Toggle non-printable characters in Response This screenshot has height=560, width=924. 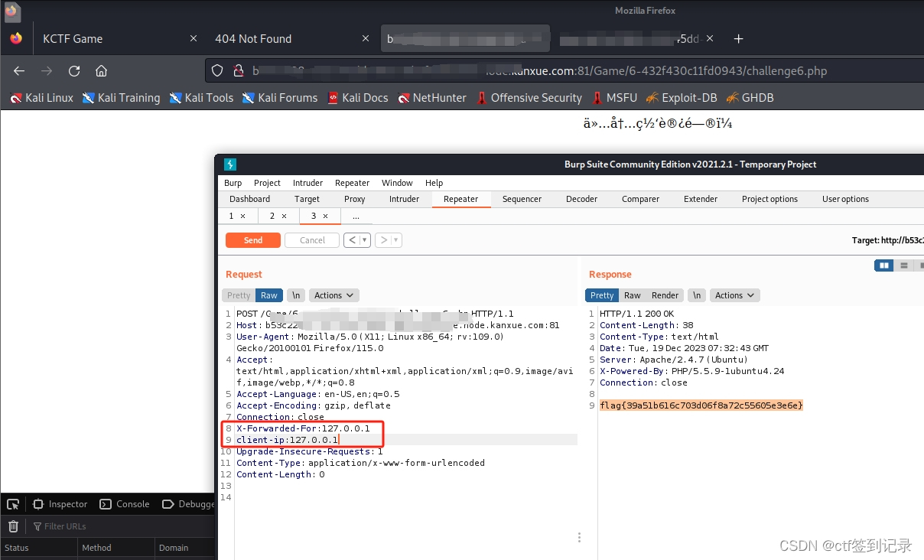pyautogui.click(x=697, y=295)
